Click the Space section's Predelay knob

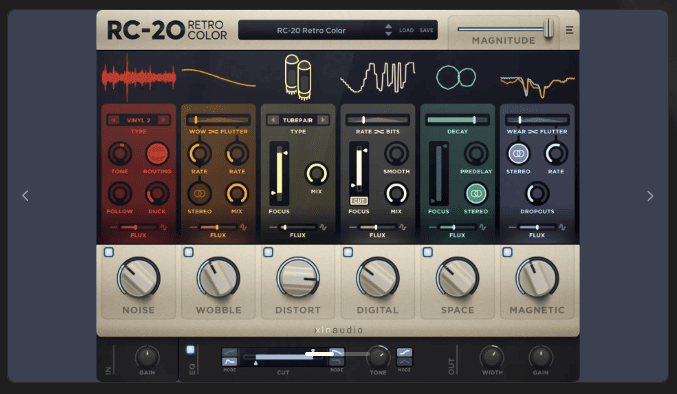click(x=476, y=154)
